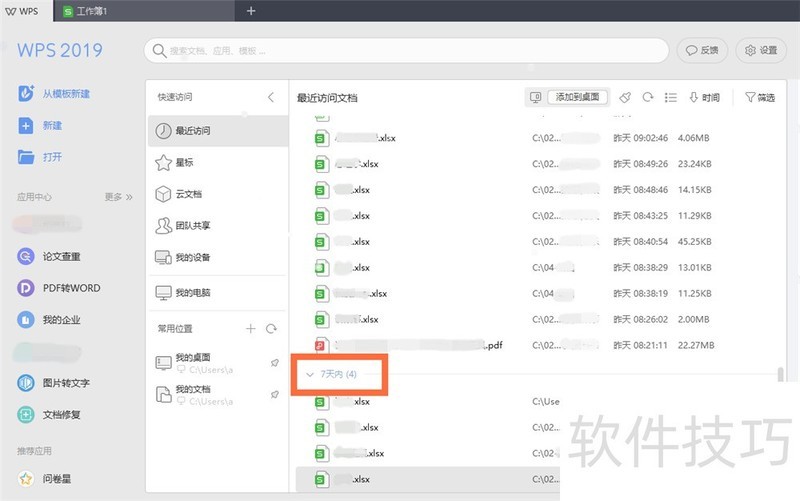Screen dimensions: 800x501
Task: Open 我的设备 my devices
Action: 218,257
